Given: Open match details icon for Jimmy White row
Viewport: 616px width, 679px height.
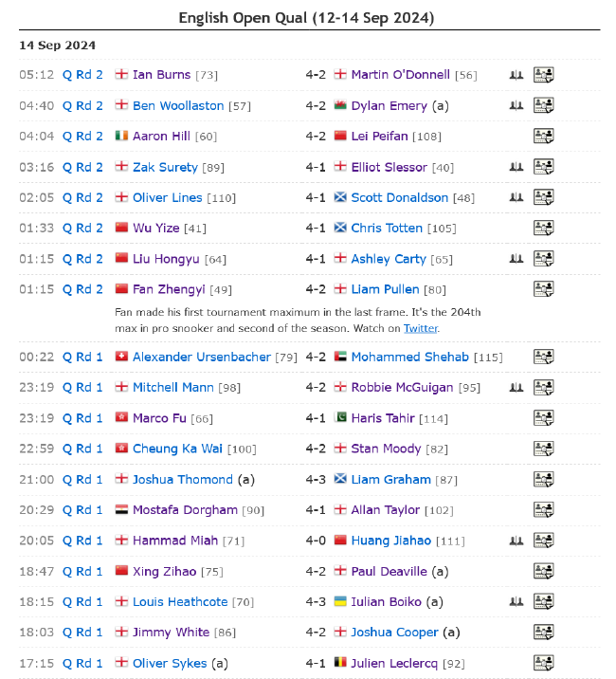Looking at the screenshot, I should [543, 632].
